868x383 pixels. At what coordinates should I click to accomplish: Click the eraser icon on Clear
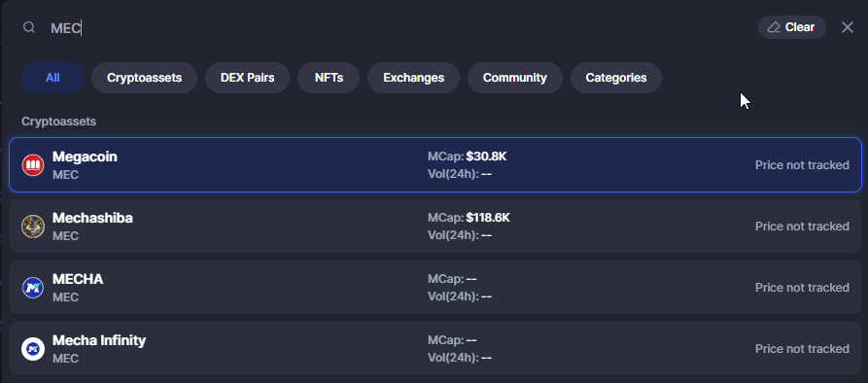[774, 27]
